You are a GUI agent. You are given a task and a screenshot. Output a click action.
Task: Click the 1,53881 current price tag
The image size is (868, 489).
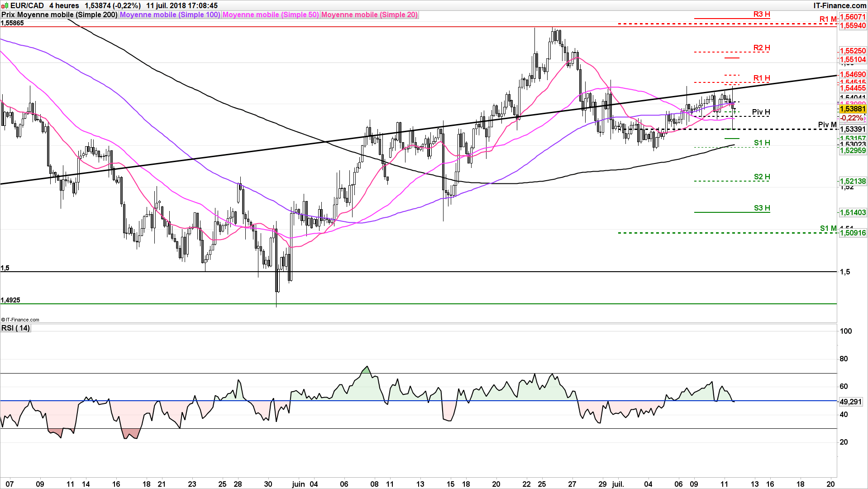coord(853,109)
